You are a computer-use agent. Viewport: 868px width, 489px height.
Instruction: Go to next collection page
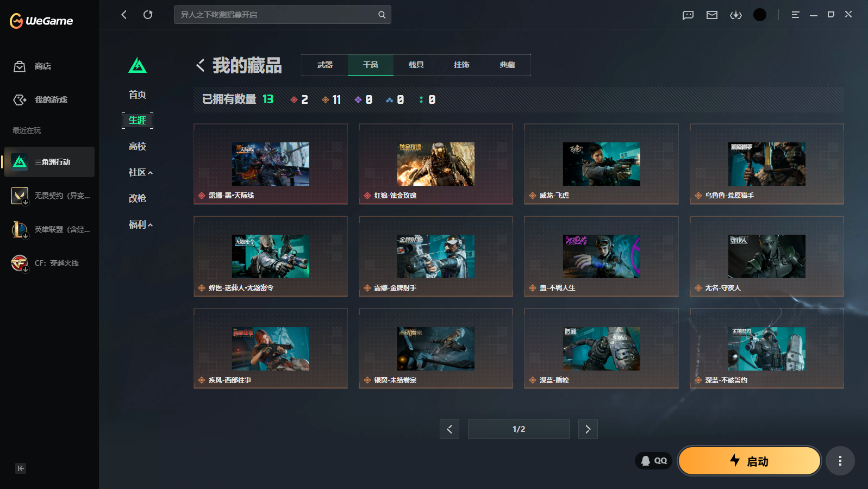pos(588,429)
